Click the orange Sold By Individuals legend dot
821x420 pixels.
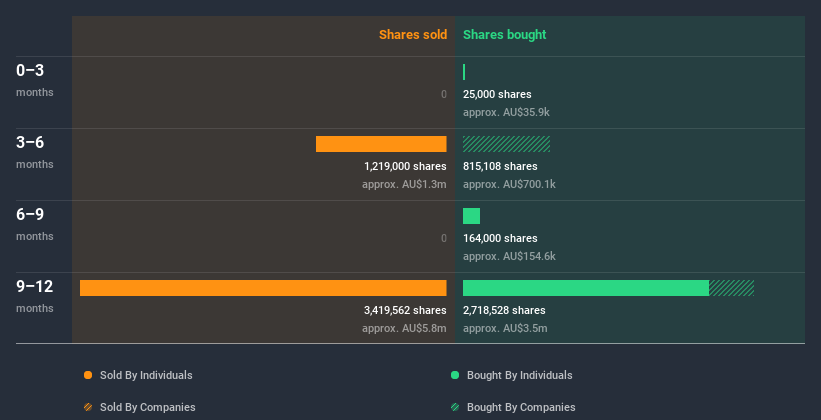pyautogui.click(x=88, y=375)
